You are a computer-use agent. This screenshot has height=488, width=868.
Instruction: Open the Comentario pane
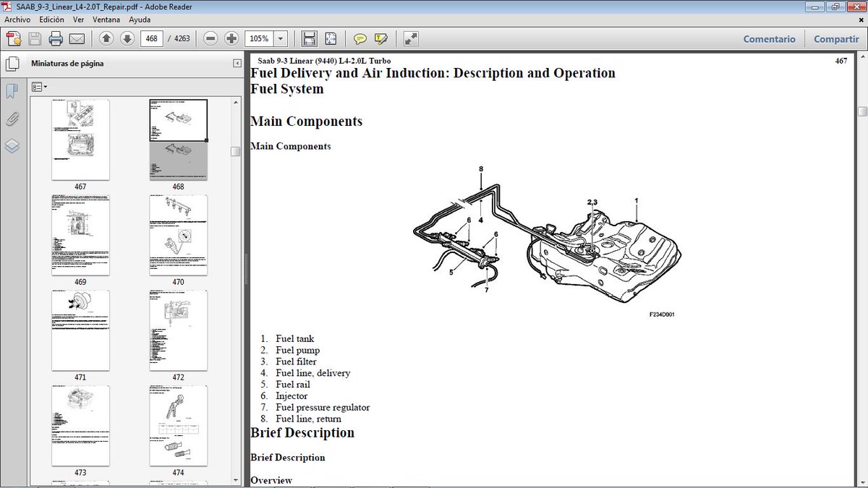point(769,39)
